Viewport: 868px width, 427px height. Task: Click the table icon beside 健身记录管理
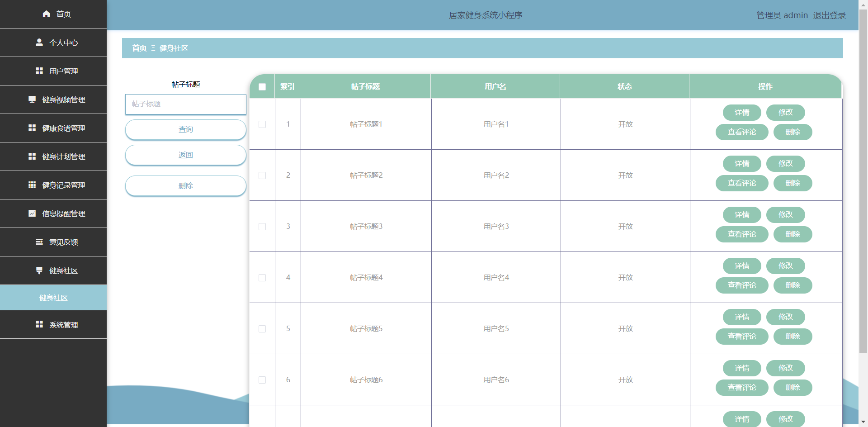32,185
